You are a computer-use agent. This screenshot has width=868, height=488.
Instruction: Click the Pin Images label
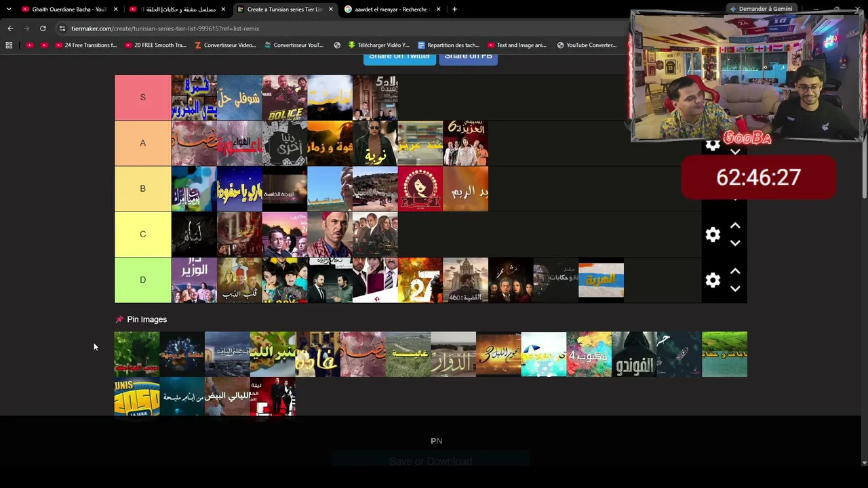[146, 319]
